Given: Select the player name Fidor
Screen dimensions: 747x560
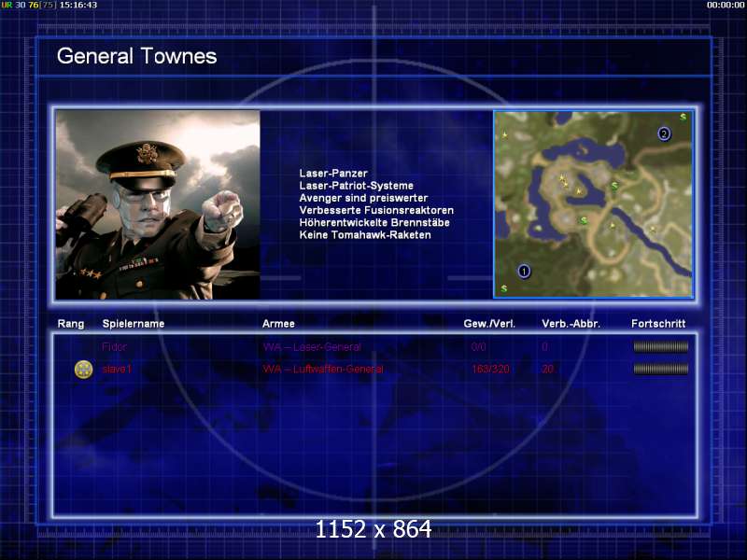Looking at the screenshot, I should 114,347.
